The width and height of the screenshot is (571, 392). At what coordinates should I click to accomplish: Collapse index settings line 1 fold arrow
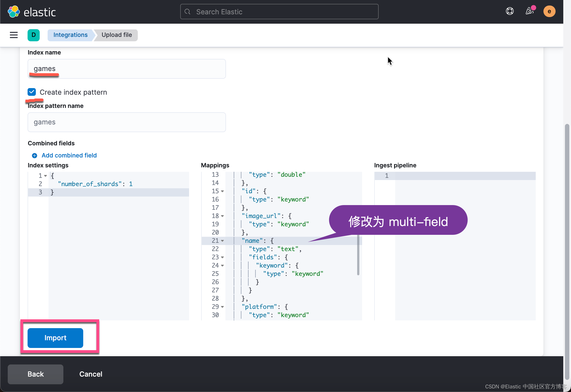pos(45,176)
